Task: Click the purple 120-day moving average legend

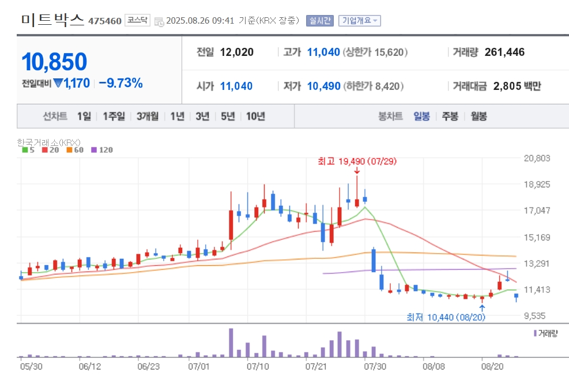Action: coord(102,150)
